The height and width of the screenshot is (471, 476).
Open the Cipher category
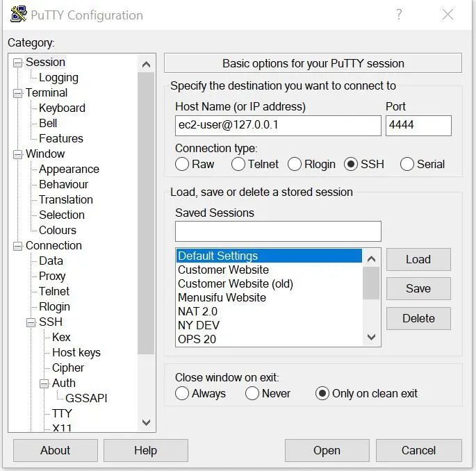pyautogui.click(x=68, y=367)
